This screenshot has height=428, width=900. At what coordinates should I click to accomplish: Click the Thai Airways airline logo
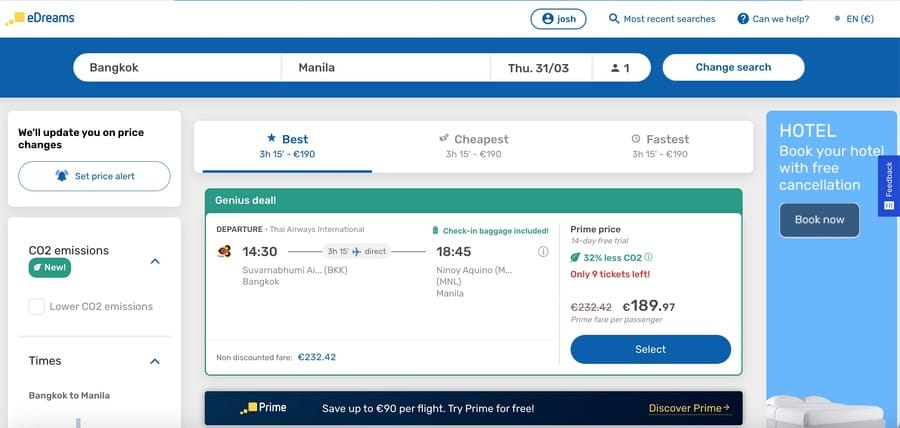point(224,251)
